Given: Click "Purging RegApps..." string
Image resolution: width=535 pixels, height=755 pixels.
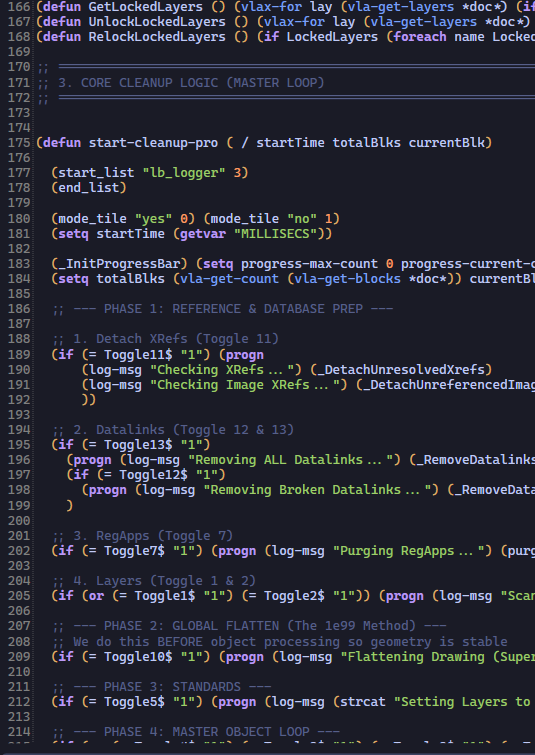Looking at the screenshot, I should (x=408, y=551).
